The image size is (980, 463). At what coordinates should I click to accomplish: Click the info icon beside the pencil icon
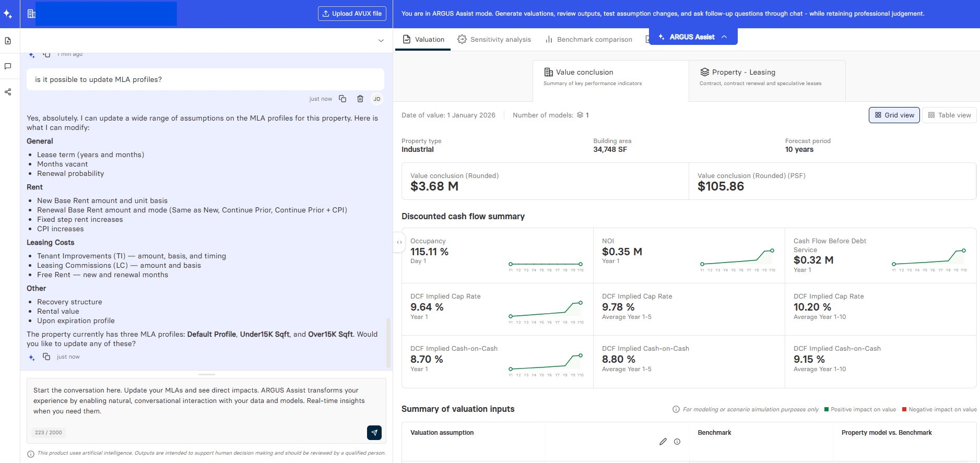pos(677,442)
